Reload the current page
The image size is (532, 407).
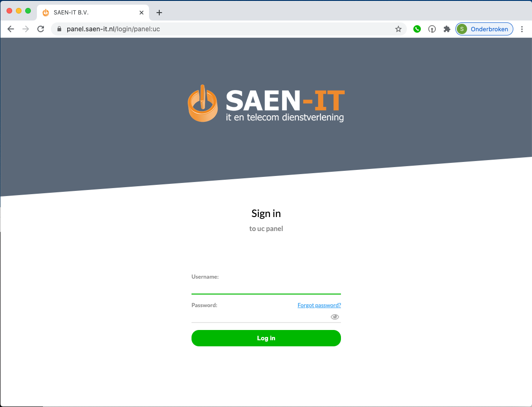41,29
